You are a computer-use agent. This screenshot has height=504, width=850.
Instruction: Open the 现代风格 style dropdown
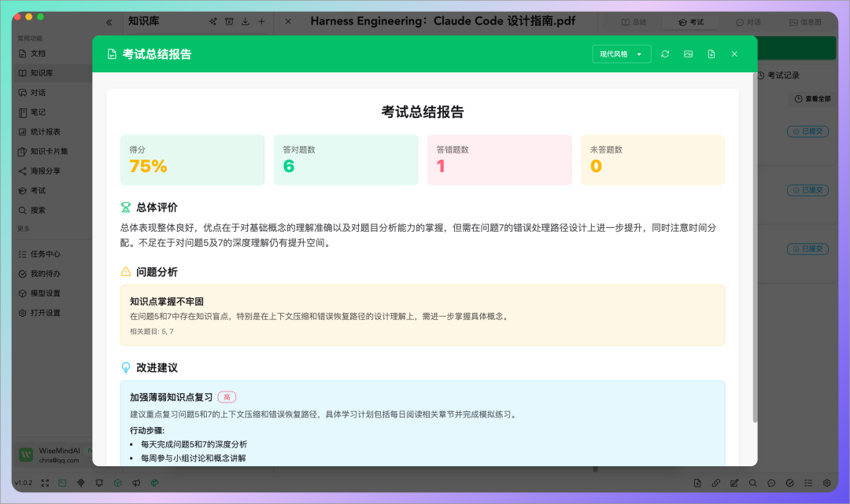621,54
